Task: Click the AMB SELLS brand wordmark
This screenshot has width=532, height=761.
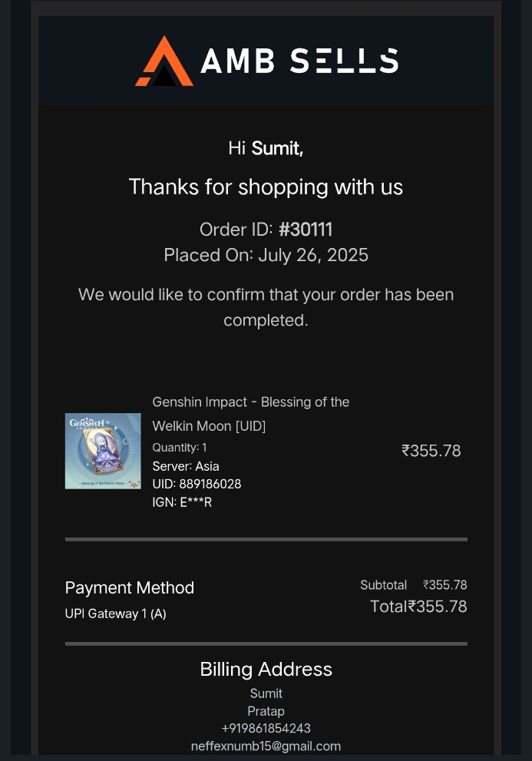Action: point(299,61)
